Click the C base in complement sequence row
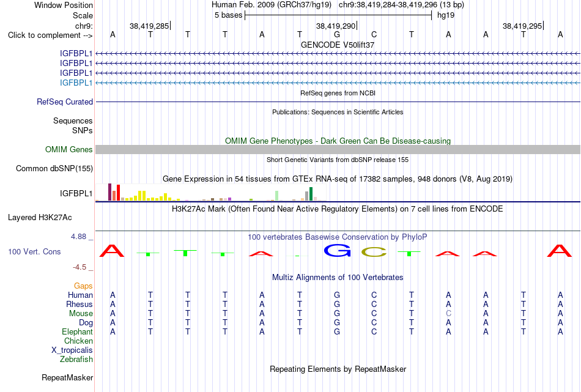581x392 pixels. click(374, 34)
